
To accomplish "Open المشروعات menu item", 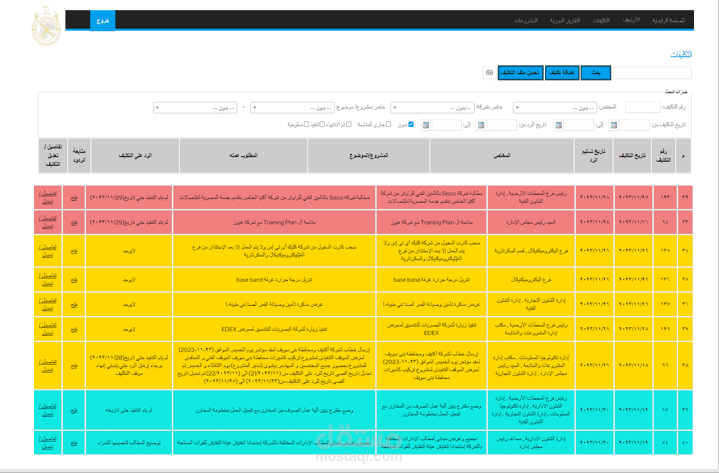I will tap(526, 21).
